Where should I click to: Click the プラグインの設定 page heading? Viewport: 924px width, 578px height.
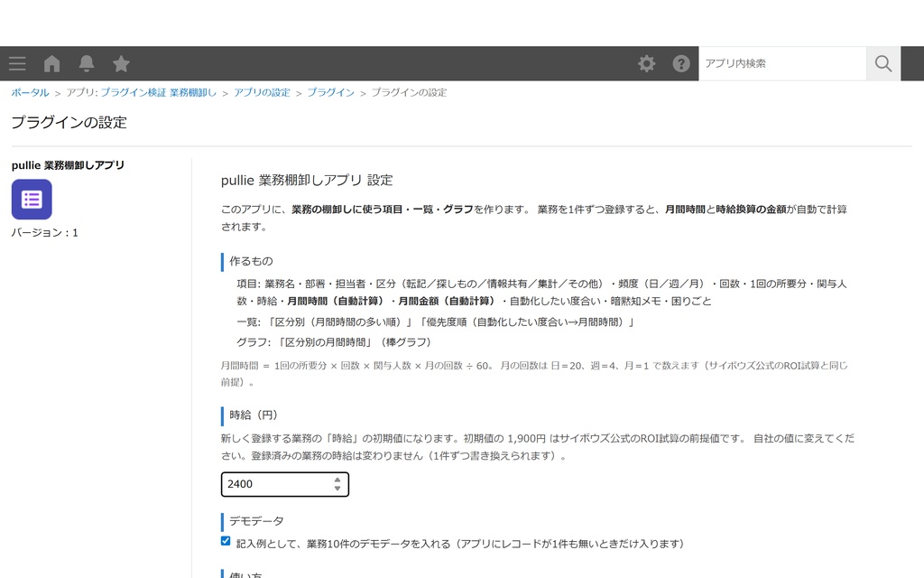point(69,123)
